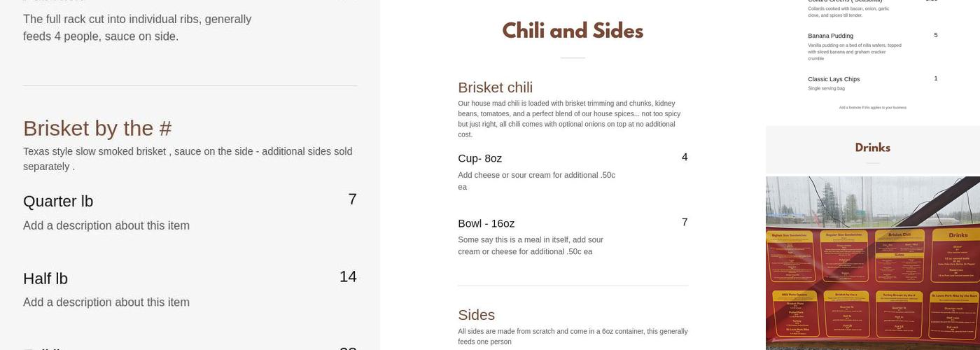The height and width of the screenshot is (350, 980).
Task: Select Banana Pudding in the preview
Action: pos(830,36)
